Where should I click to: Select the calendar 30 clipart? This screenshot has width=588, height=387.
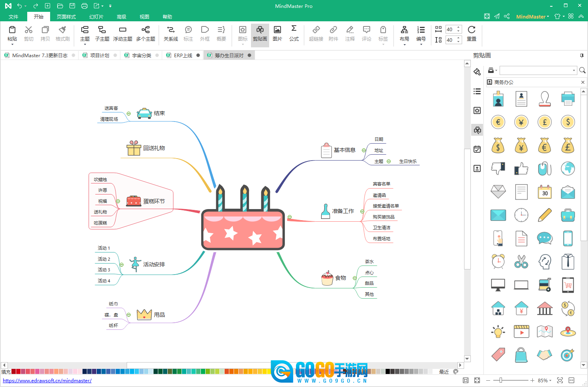[x=545, y=192]
